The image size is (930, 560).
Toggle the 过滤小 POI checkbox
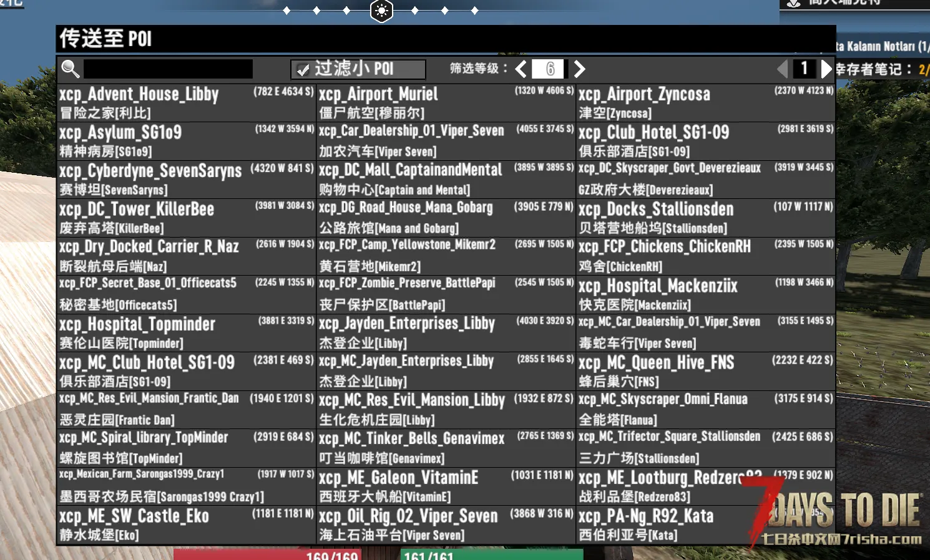(303, 70)
